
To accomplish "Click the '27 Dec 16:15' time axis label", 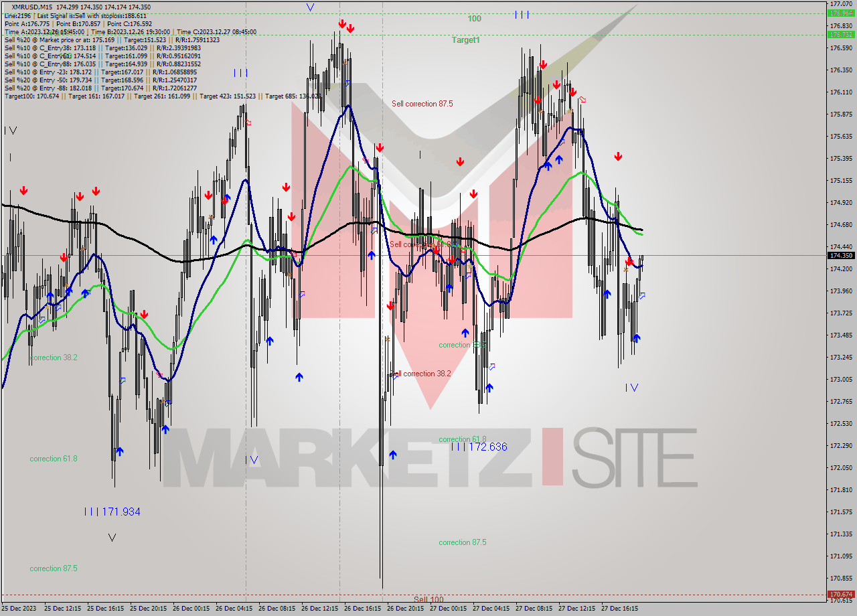I will tap(619, 609).
